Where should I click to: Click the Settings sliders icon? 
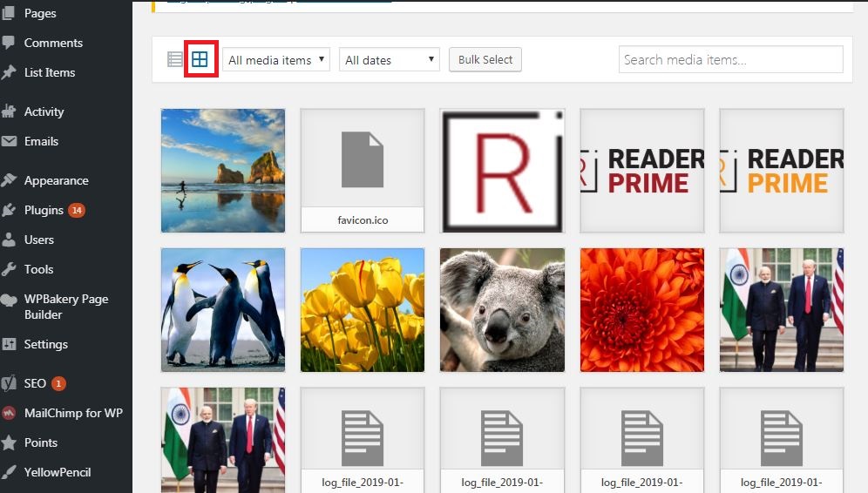pyautogui.click(x=9, y=344)
